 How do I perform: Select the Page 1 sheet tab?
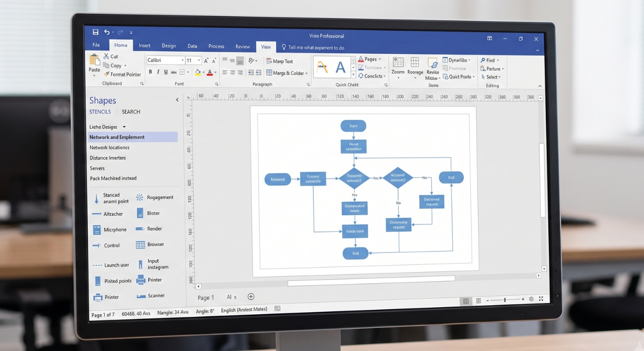[x=206, y=298]
